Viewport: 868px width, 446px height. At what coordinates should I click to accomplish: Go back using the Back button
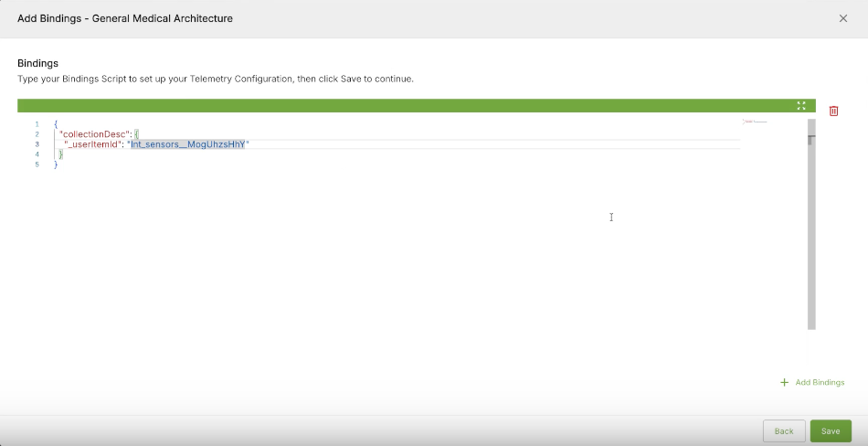click(x=783, y=430)
